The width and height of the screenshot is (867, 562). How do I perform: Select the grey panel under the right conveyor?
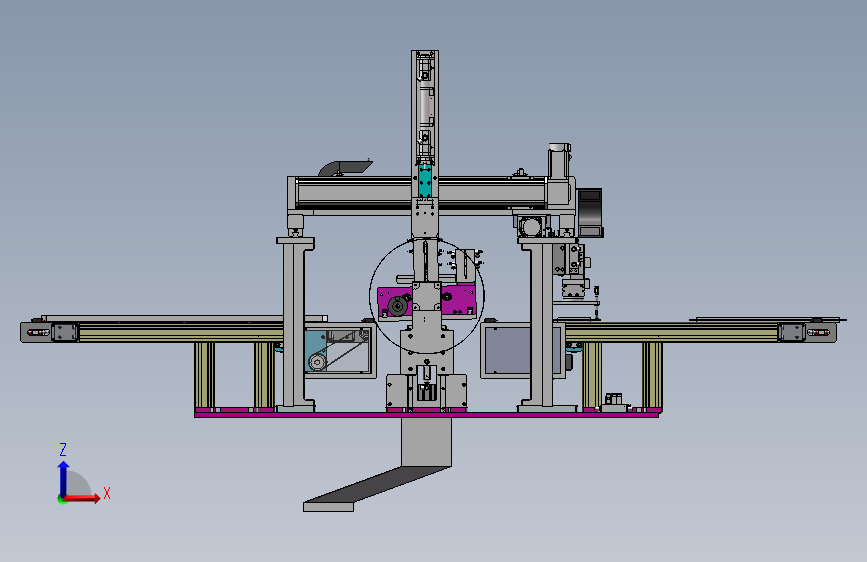click(x=508, y=350)
